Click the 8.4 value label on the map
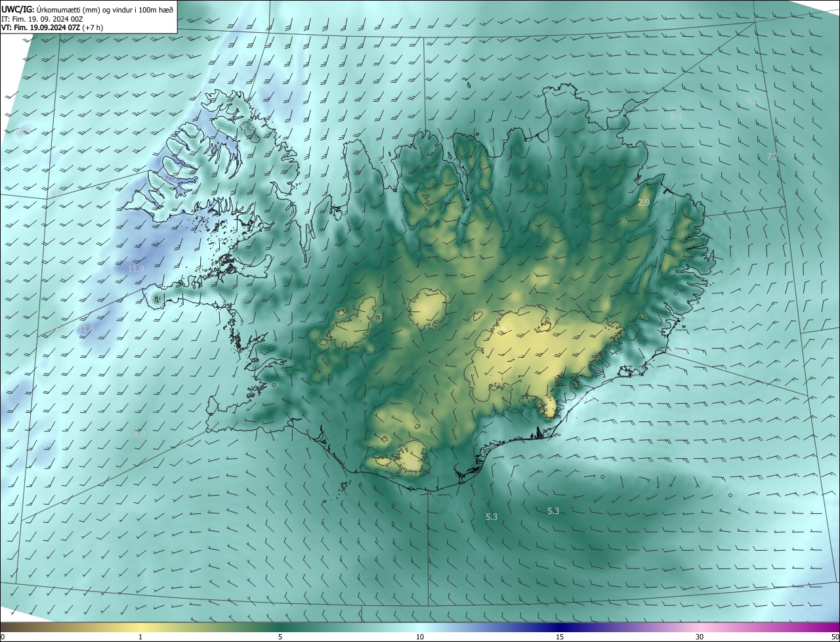Viewport: 840px width, 642px height. coord(676,116)
